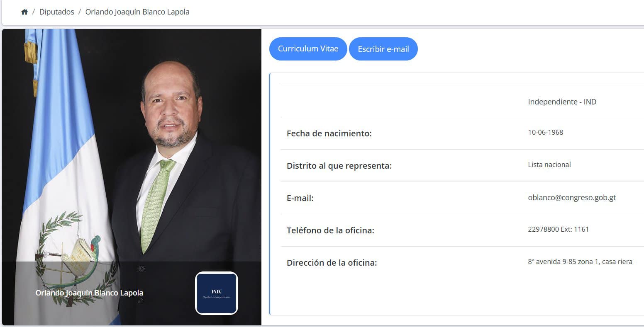Select the name caption over the photo
Screen dimensions: 644x327
click(89, 293)
